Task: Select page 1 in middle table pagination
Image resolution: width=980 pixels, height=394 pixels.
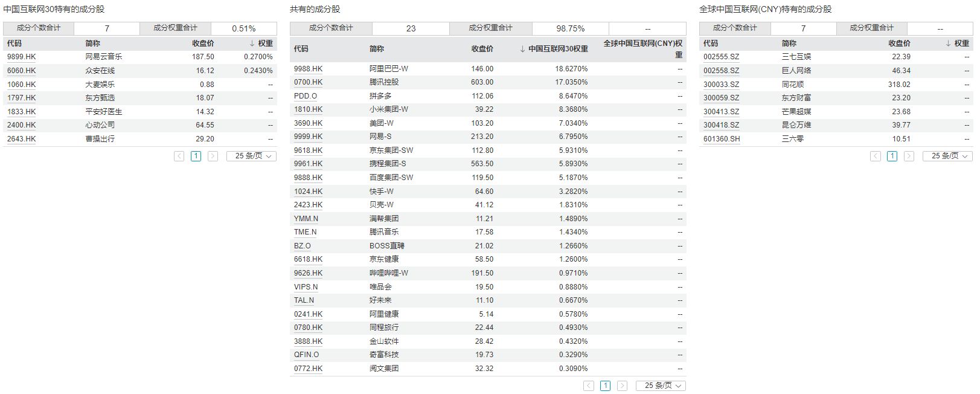Action: click(605, 386)
